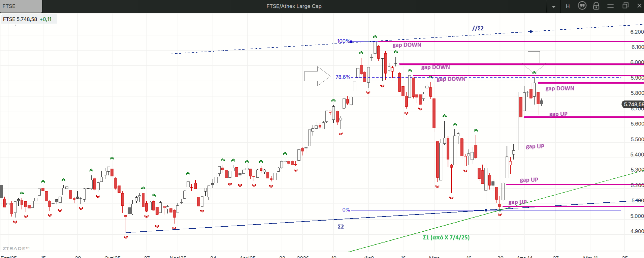The height and width of the screenshot is (258, 644).
Task: Click the restore window icon
Action: pos(625,6)
